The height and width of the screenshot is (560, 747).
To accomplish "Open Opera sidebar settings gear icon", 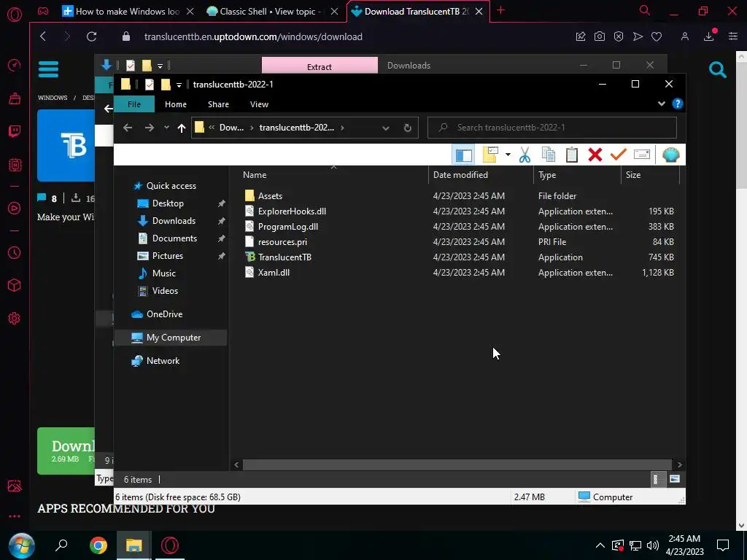I will tap(15, 319).
